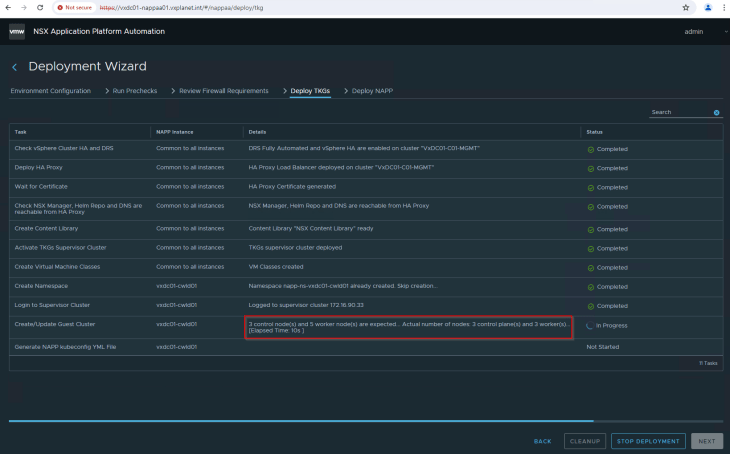Click Completed check icon for Create Content Library
Image resolution: width=730 pixels, height=454 pixels.
pos(591,230)
